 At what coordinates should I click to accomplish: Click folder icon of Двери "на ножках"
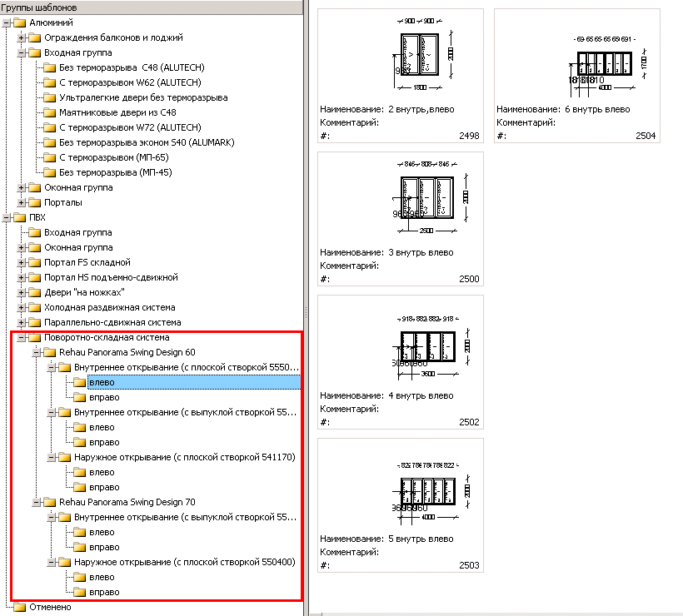pos(35,292)
